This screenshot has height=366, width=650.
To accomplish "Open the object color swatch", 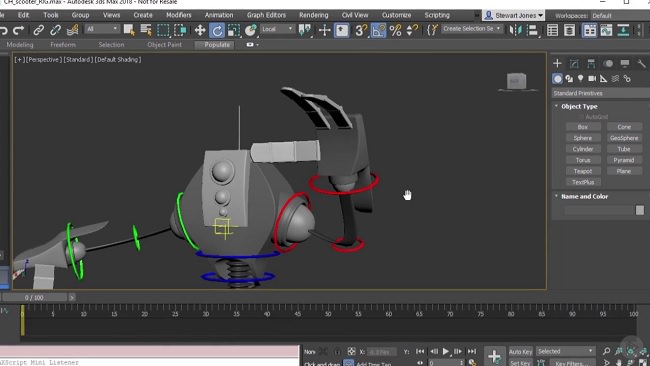I will coord(640,210).
